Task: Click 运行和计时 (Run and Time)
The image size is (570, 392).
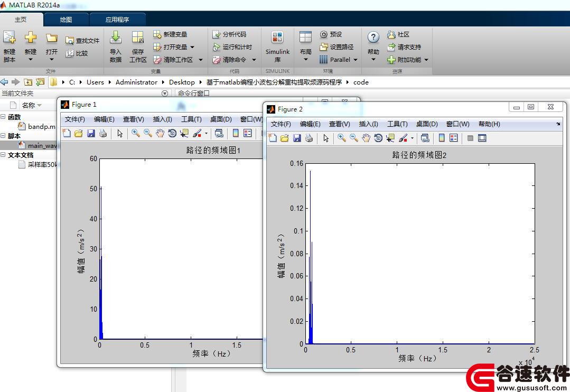Action: (x=232, y=47)
